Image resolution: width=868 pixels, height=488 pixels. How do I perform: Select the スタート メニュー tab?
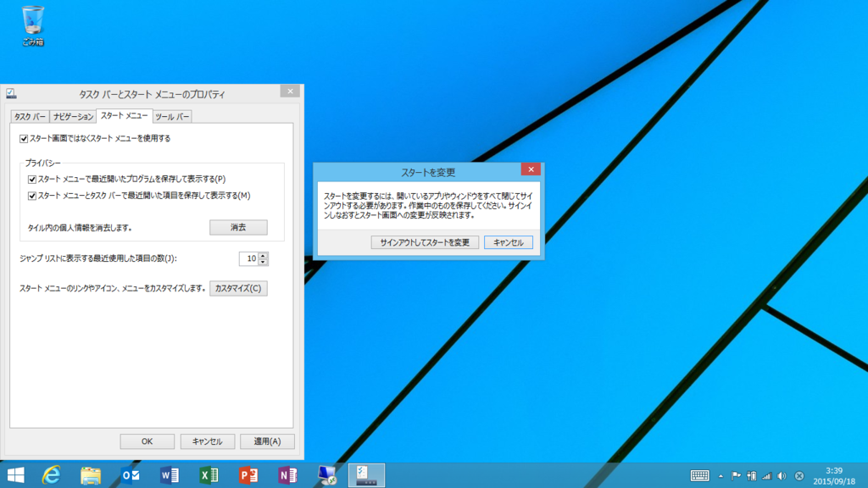pos(125,115)
